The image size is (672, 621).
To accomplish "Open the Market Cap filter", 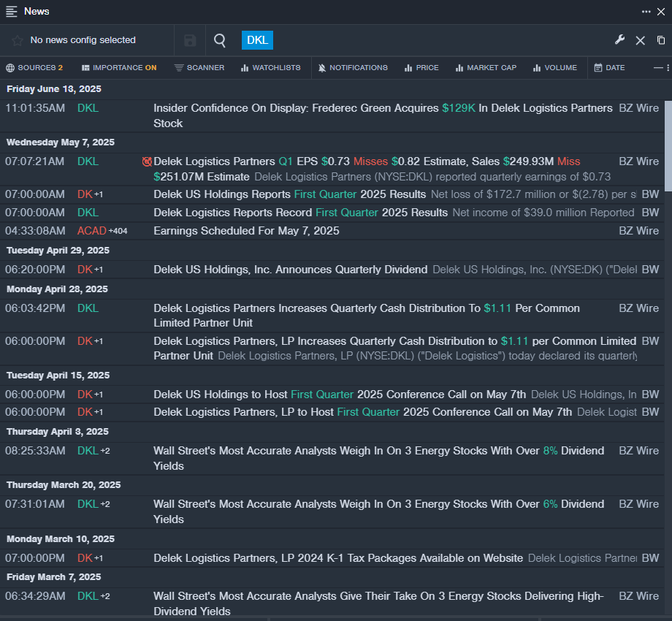I will click(486, 68).
